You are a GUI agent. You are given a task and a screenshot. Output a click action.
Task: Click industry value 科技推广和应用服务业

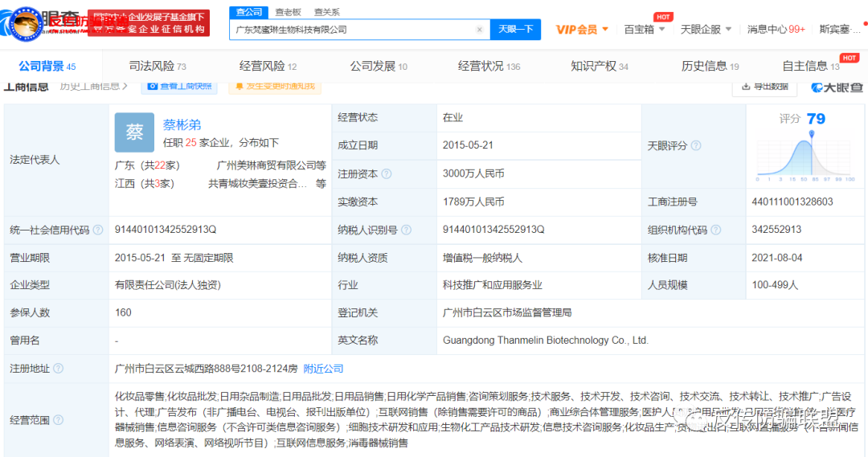492,285
